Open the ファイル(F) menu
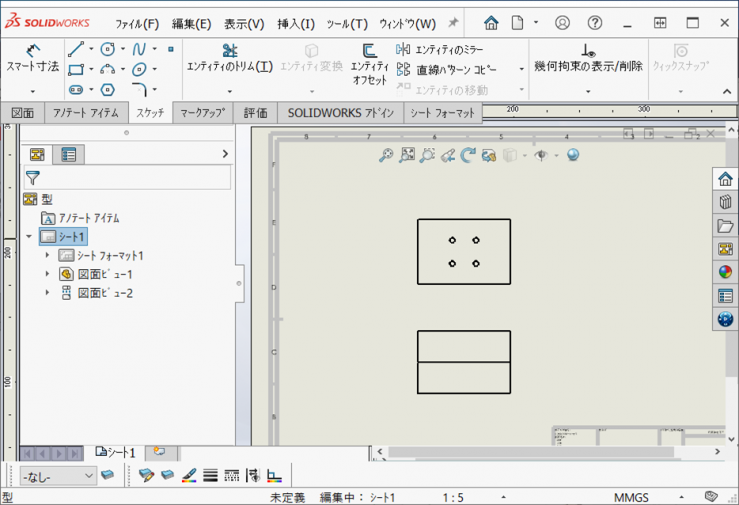 coord(137,24)
